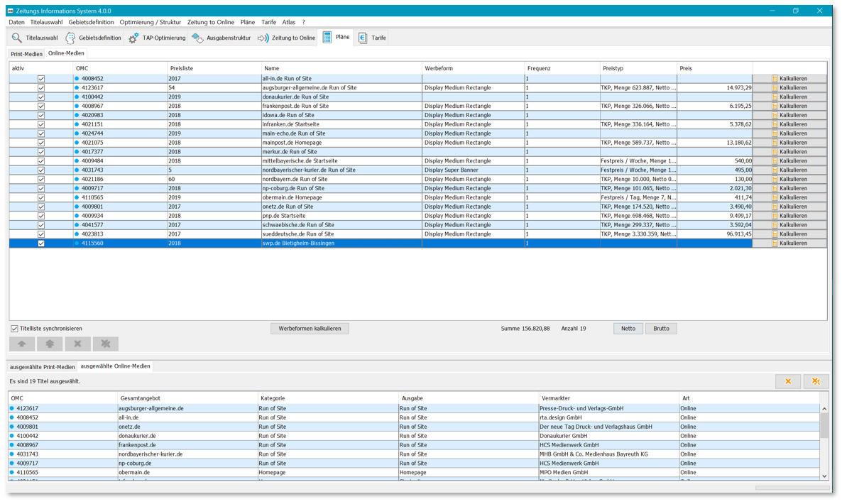
Task: Toggle Titelliste synchronisieren checkbox
Action: tap(14, 329)
